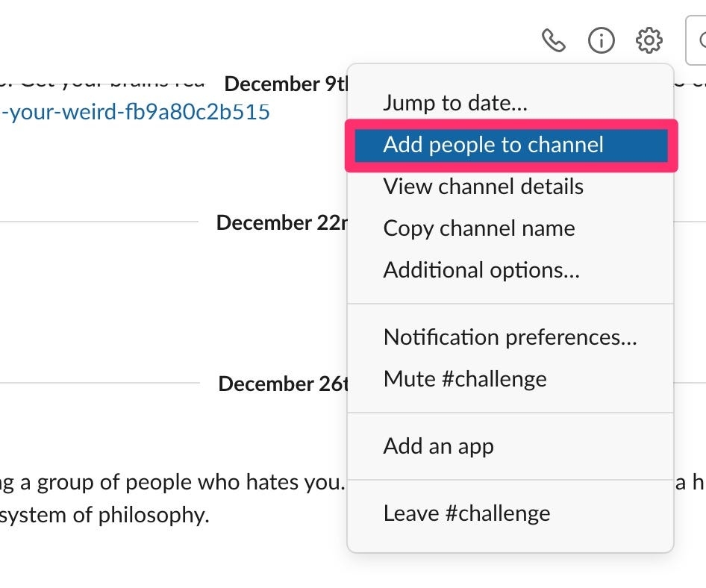Viewport: 706px width, 588px height.
Task: Start a call with the phone icon
Action: tap(553, 40)
